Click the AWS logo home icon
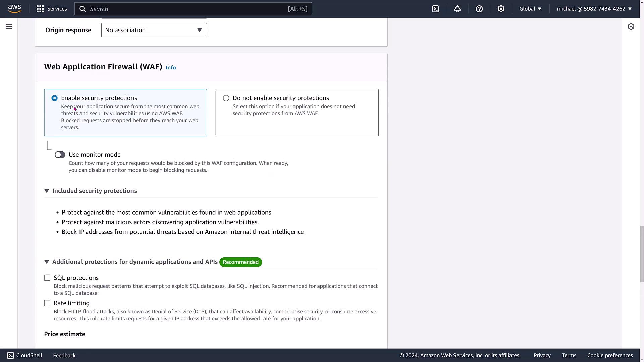 (14, 9)
